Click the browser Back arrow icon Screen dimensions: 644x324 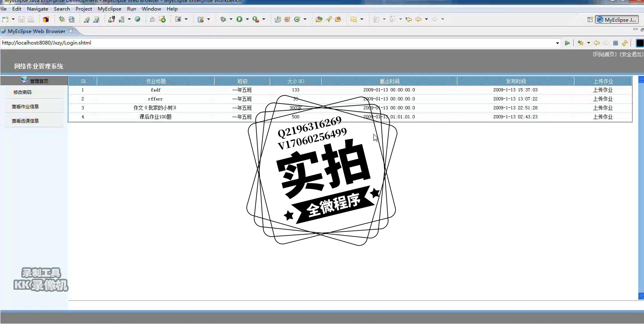point(597,43)
